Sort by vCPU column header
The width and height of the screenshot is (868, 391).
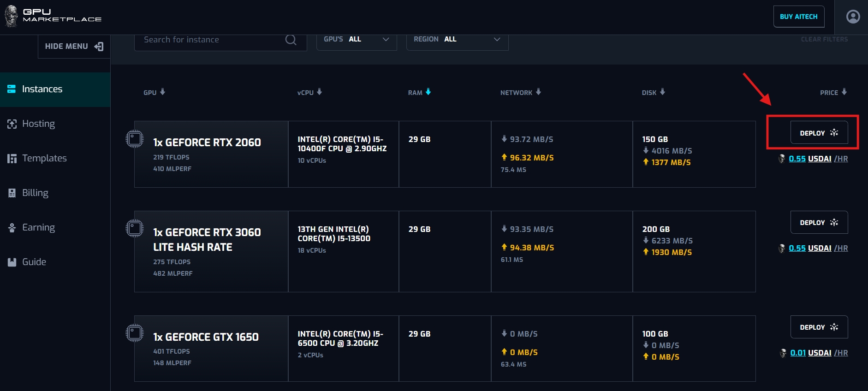pyautogui.click(x=305, y=93)
